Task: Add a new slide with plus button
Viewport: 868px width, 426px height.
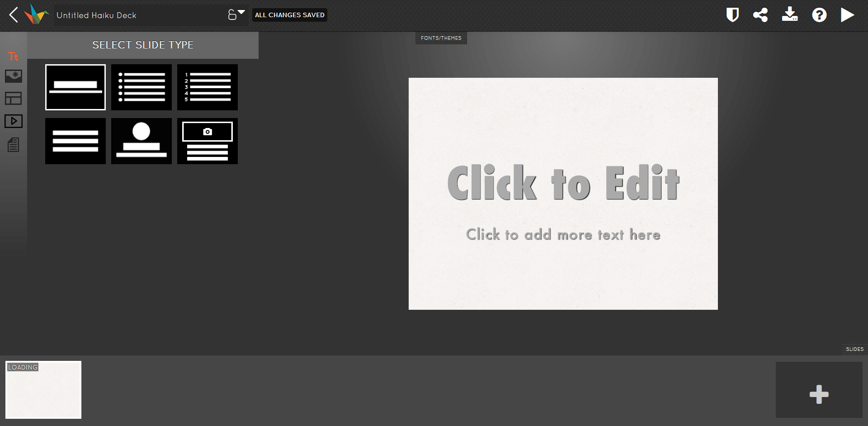Action: [819, 394]
